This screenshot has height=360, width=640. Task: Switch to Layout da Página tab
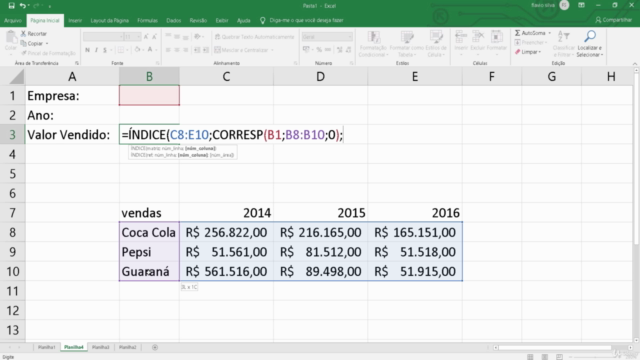(109, 20)
